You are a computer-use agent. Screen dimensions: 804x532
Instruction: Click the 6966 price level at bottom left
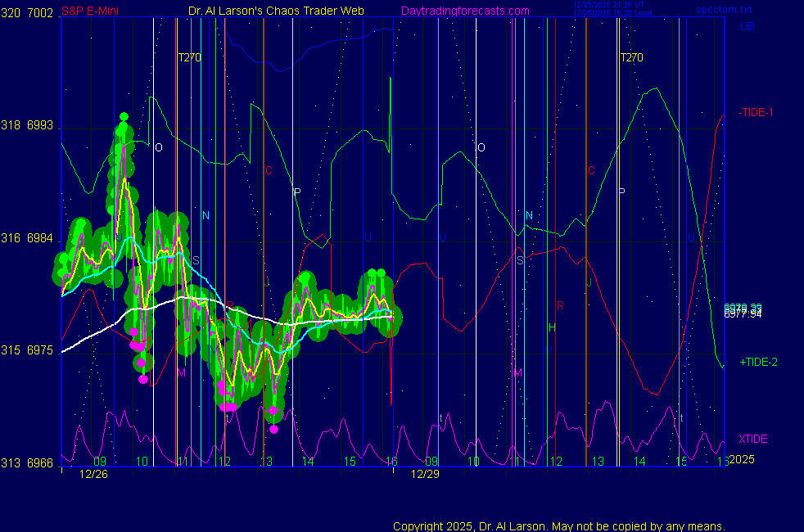(40, 463)
